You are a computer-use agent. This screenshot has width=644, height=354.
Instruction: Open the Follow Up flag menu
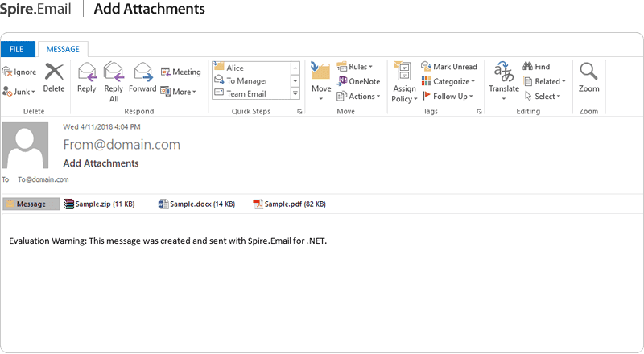tap(448, 96)
